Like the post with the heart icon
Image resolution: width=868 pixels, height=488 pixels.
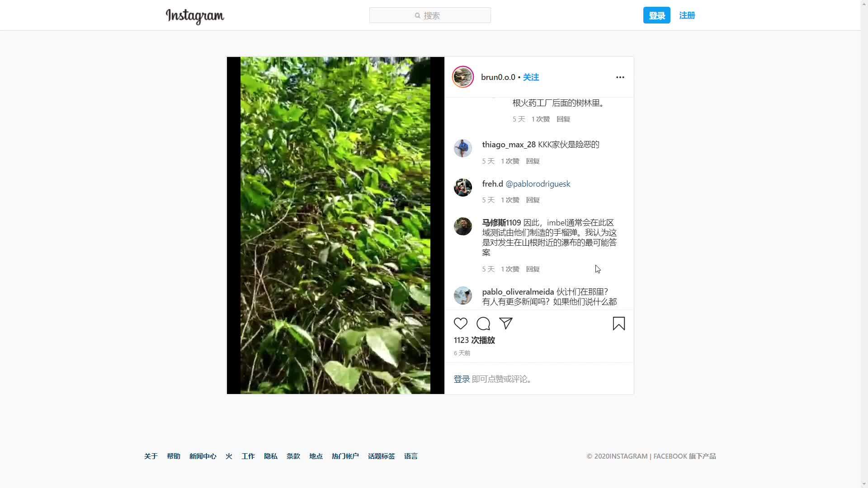460,324
